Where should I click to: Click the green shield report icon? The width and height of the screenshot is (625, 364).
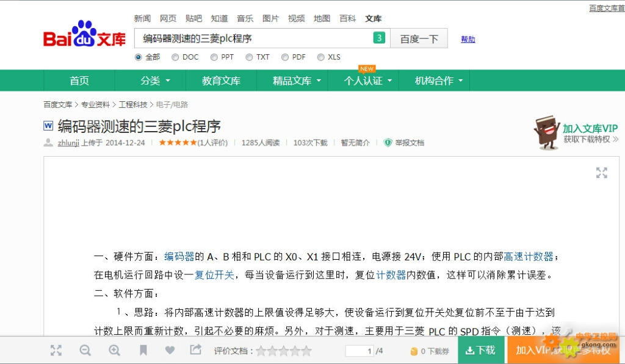point(388,143)
